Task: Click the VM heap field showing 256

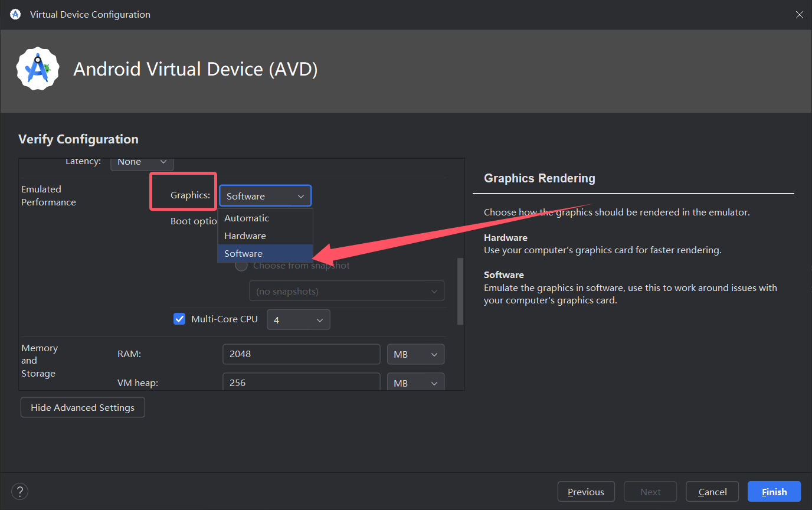Action: (x=302, y=382)
